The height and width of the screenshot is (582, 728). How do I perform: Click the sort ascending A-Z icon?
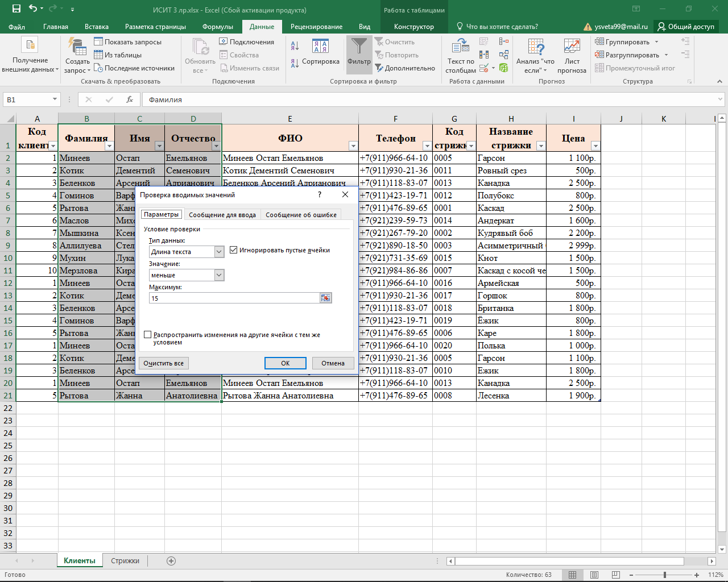[x=295, y=46]
